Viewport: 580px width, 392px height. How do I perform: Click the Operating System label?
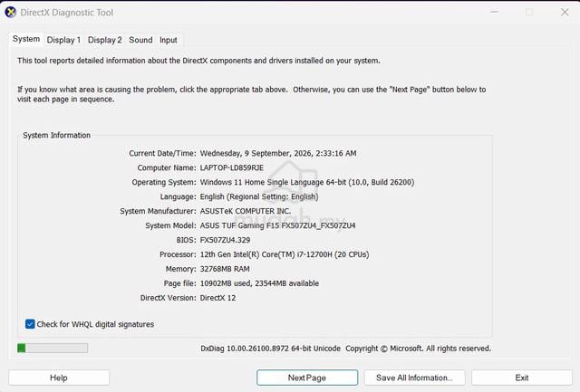tap(164, 182)
